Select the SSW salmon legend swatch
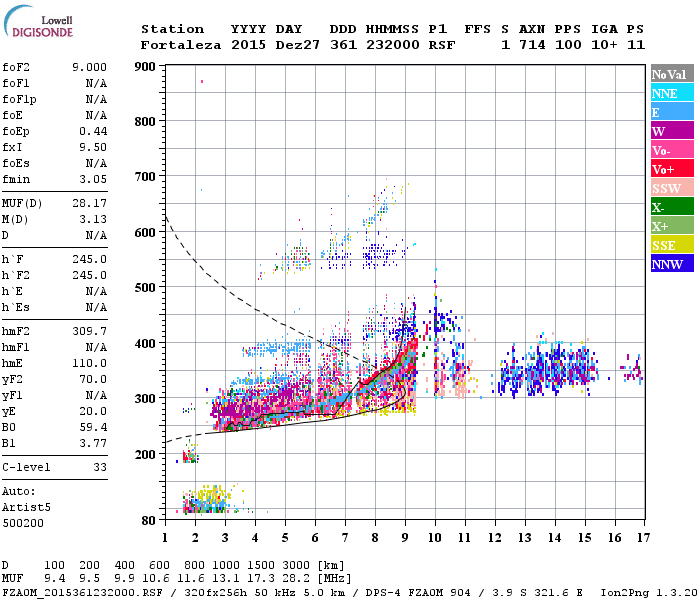Screen dimensions: 700x600 click(x=672, y=188)
